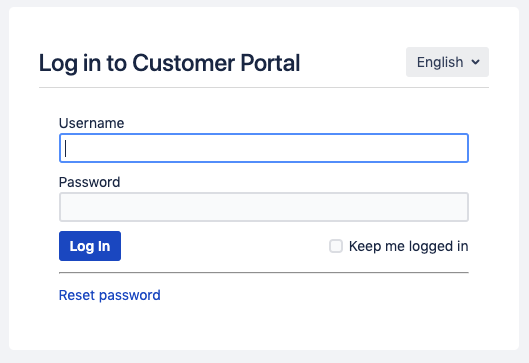The height and width of the screenshot is (363, 529).
Task: Open password recovery via Reset password
Action: point(110,295)
